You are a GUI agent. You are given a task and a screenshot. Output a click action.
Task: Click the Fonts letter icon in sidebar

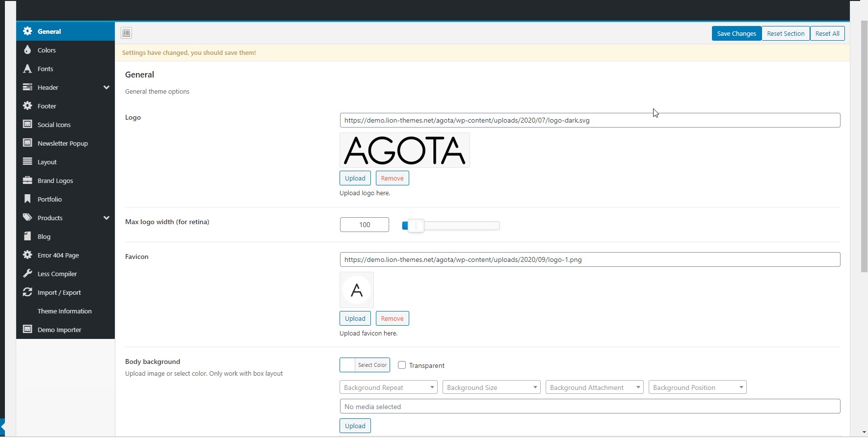[x=27, y=69]
